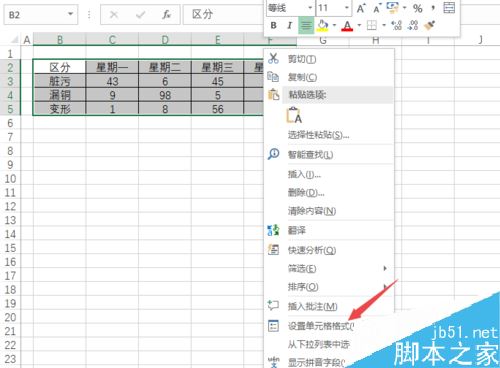Screen dimensions: 500x368
Task: Decrease decimal places
Action: click(413, 25)
